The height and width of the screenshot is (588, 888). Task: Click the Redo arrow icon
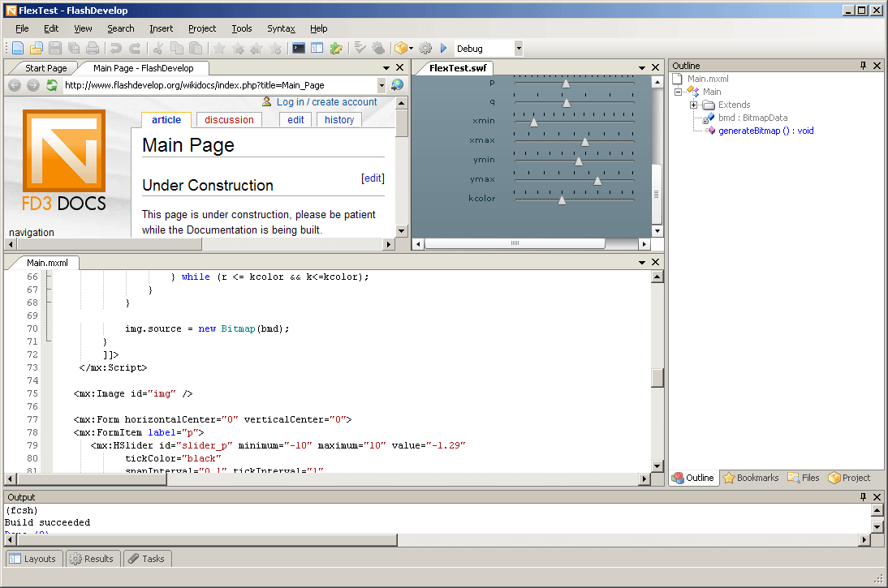pyautogui.click(x=134, y=49)
